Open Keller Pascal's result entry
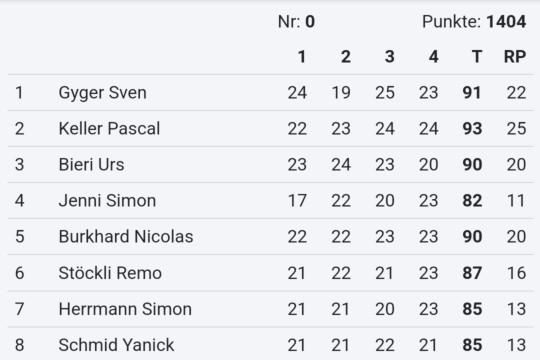540x360 pixels. click(270, 129)
